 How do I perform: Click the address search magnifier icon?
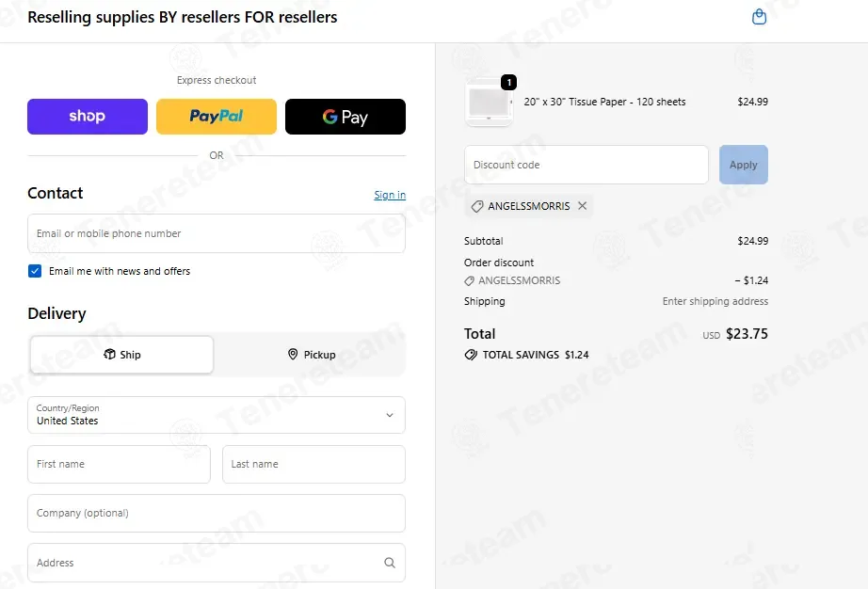pos(390,563)
